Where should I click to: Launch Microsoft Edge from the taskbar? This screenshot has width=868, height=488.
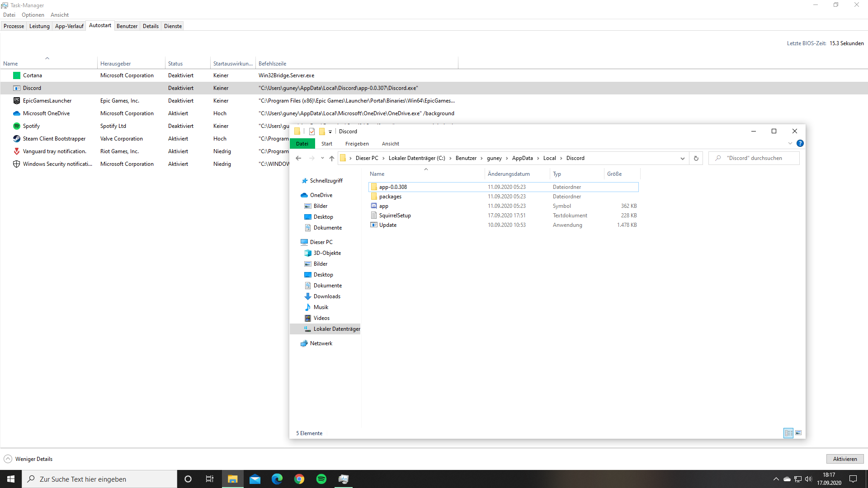click(277, 479)
